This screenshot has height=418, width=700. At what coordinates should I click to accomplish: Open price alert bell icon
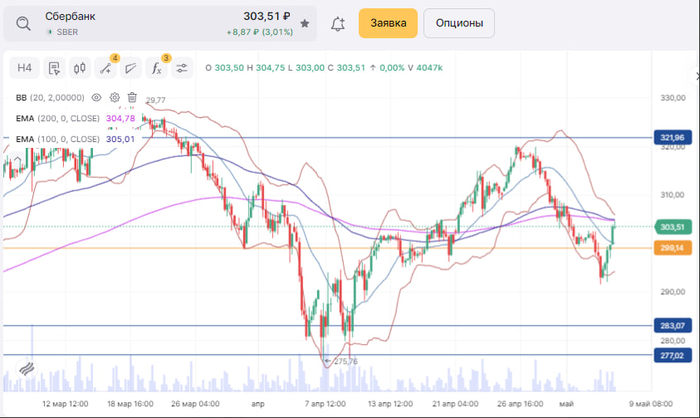click(338, 23)
